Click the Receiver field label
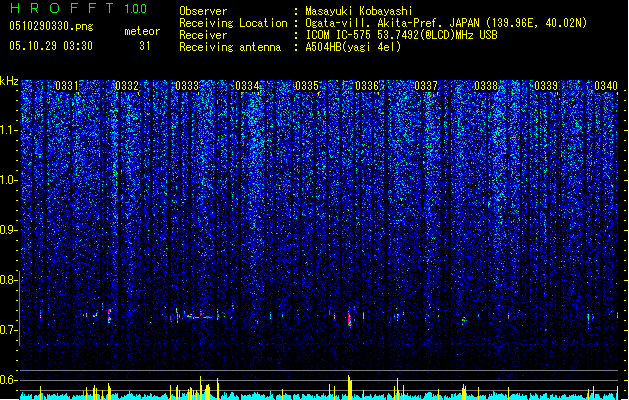Image resolution: width=629 pixels, height=400 pixels. click(203, 35)
